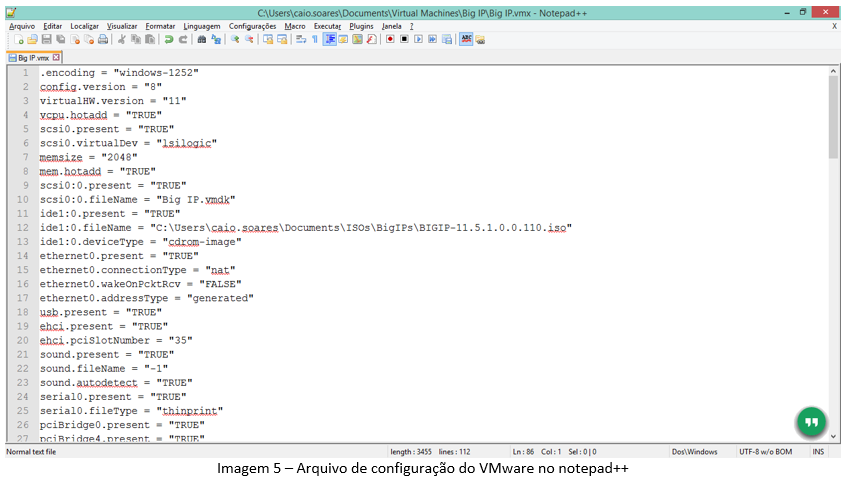
Task: Click the New file toolbar icon
Action: [x=20, y=39]
